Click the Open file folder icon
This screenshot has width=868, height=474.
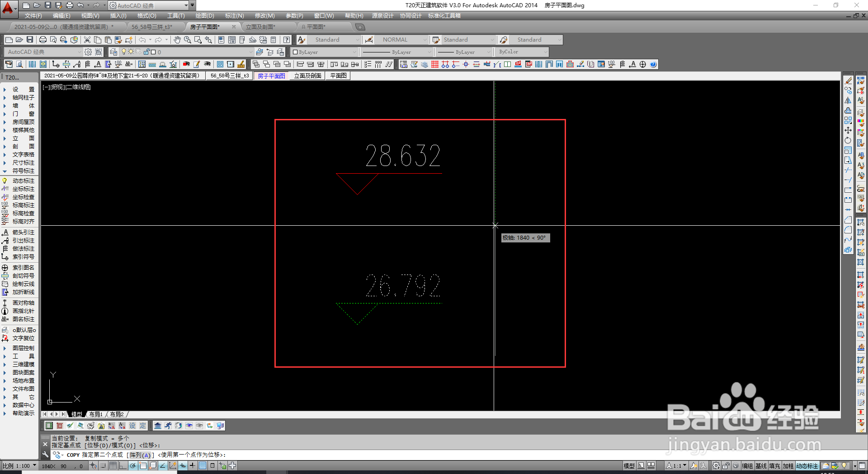(19, 40)
